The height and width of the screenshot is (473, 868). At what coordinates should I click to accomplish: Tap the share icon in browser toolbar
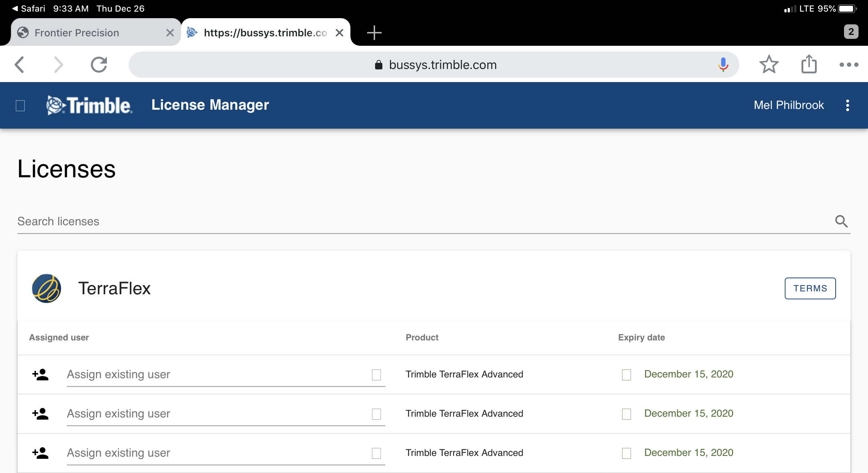(809, 65)
